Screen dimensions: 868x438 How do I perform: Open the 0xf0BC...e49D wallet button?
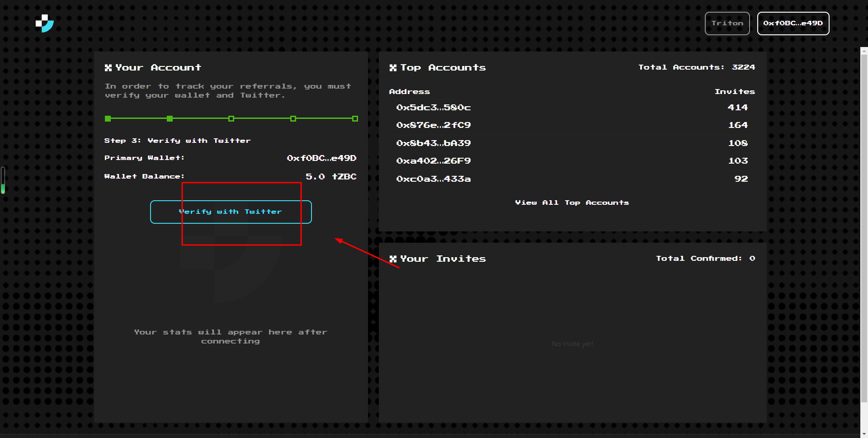(x=793, y=23)
